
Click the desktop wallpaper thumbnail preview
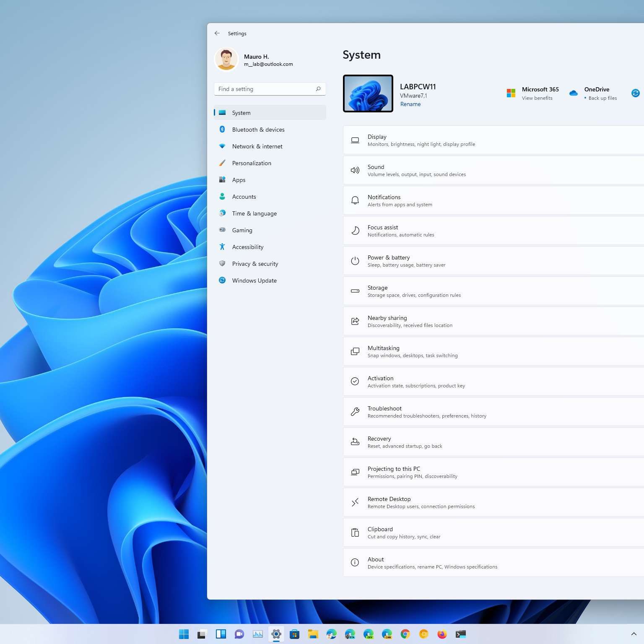(368, 93)
